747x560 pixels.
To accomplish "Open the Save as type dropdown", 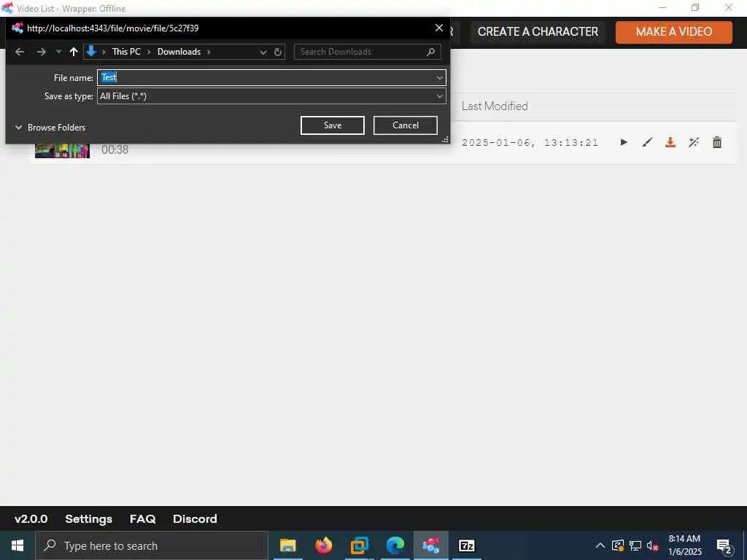I will click(x=271, y=96).
